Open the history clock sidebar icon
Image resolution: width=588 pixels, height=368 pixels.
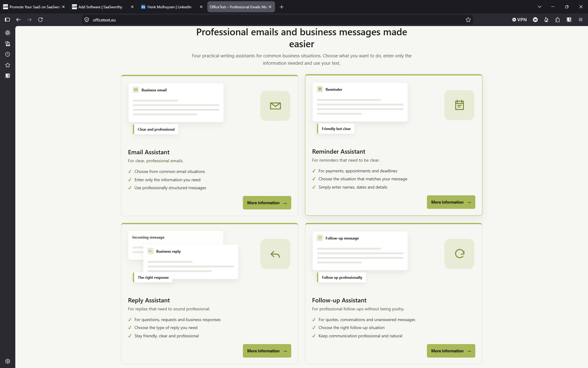click(8, 54)
